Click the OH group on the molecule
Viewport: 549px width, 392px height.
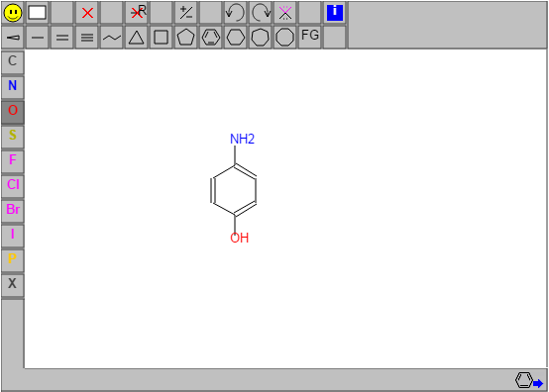(x=240, y=238)
